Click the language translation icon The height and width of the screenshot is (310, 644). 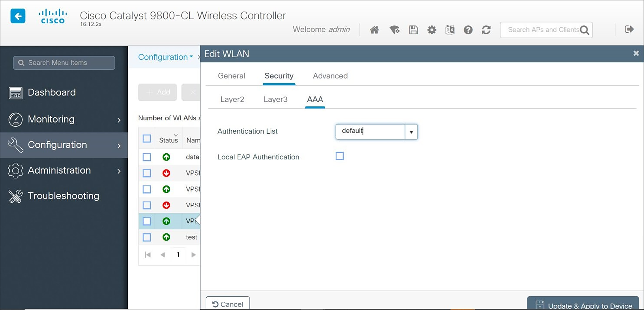pyautogui.click(x=450, y=30)
